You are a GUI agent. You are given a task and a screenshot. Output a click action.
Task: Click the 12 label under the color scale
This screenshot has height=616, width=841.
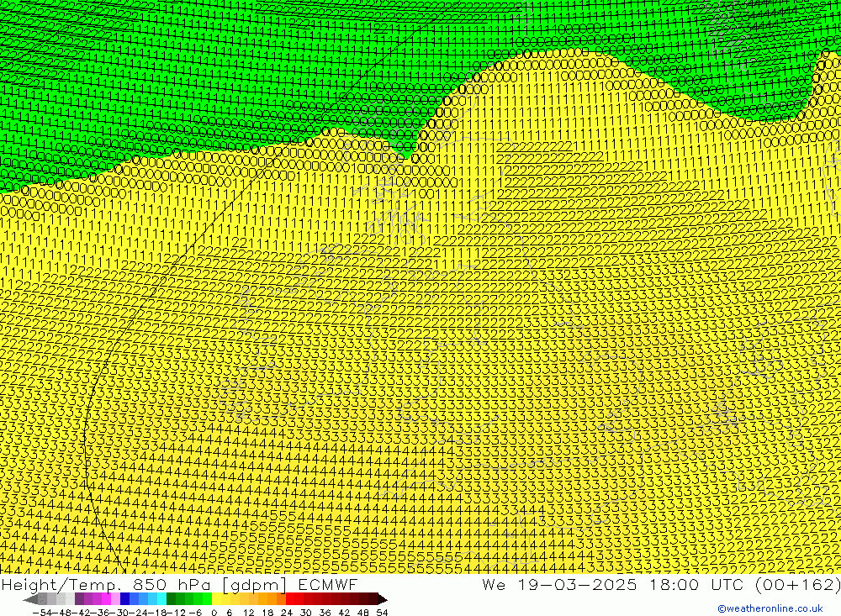tap(248, 612)
